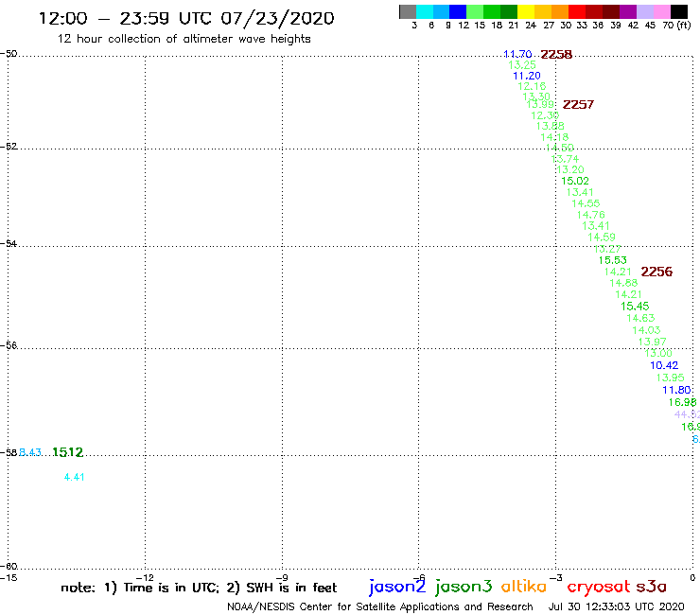Click the '2256' pass time label
The image size is (700, 615).
[656, 272]
